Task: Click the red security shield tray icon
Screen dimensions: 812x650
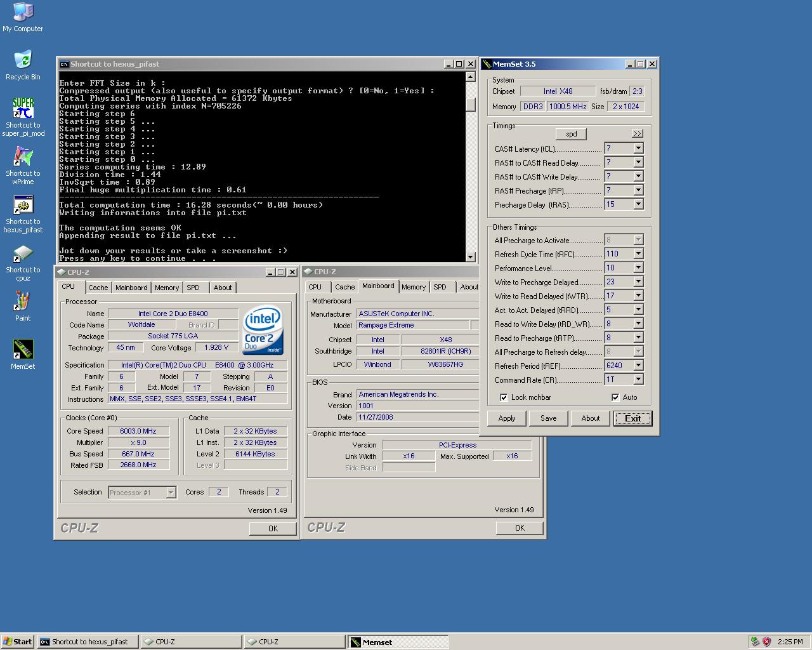Action: point(766,642)
